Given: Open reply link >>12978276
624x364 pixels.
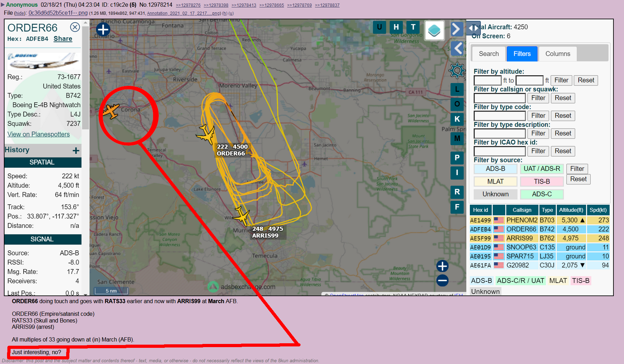Looking at the screenshot, I should click(188, 5).
